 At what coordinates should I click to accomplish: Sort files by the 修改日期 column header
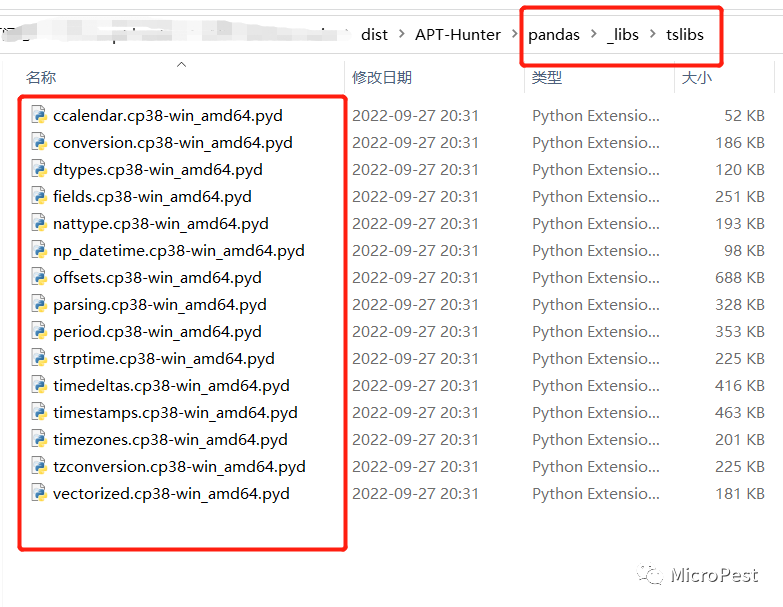tap(382, 77)
